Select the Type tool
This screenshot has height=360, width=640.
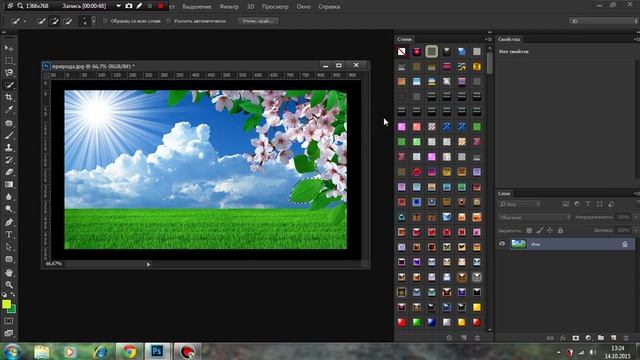(x=9, y=235)
